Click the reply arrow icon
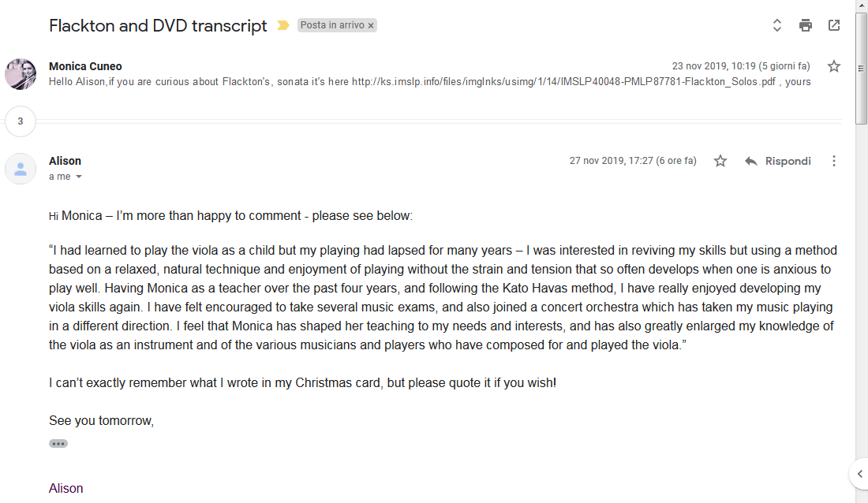 [x=750, y=161]
